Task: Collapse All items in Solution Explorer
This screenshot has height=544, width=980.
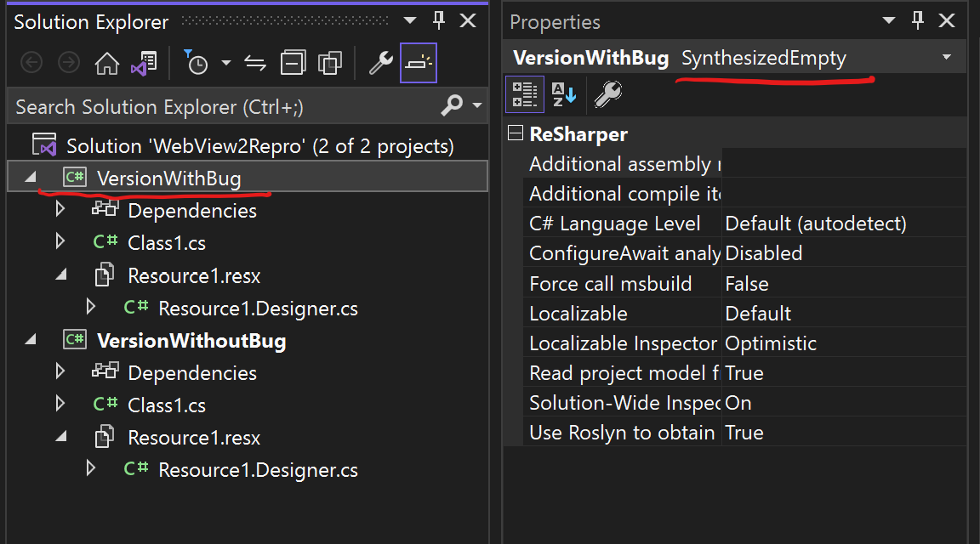Action: click(293, 63)
